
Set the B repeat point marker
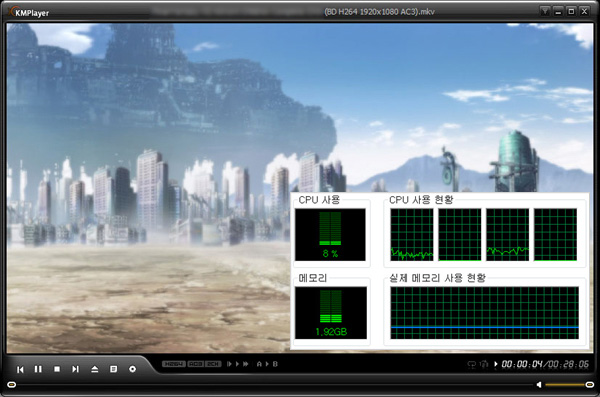pyautogui.click(x=275, y=364)
